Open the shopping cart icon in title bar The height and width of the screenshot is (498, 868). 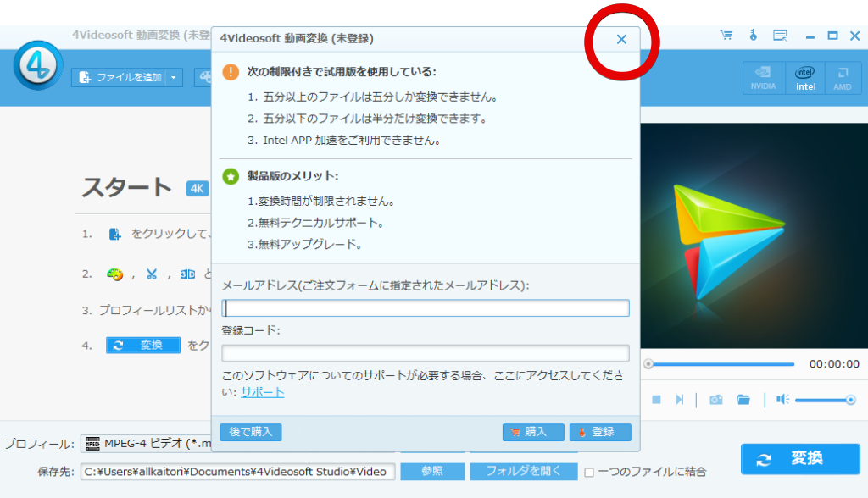[726, 36]
